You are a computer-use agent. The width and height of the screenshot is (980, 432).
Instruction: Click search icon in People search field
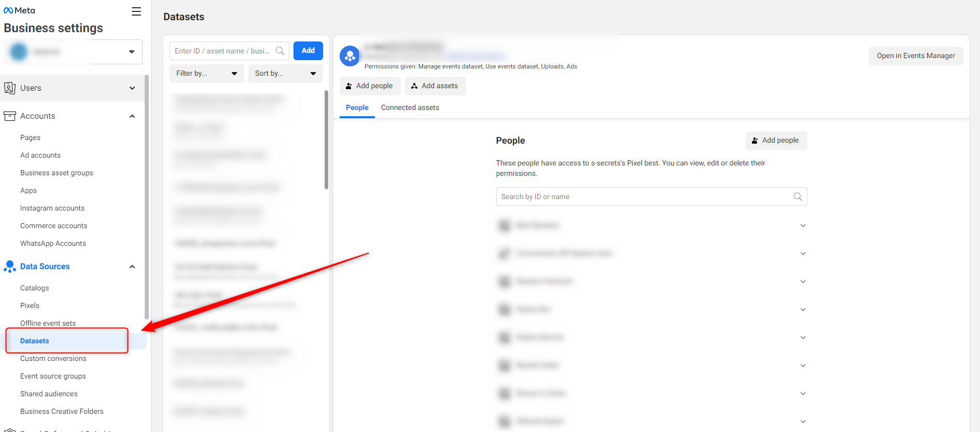pos(797,197)
